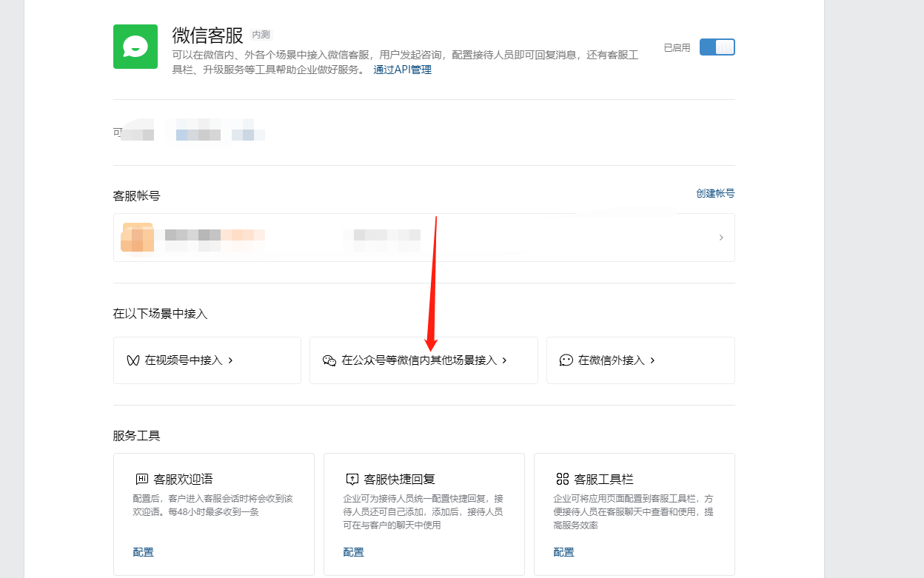
Task: Click the 客服工具栏 card title
Action: 604,479
